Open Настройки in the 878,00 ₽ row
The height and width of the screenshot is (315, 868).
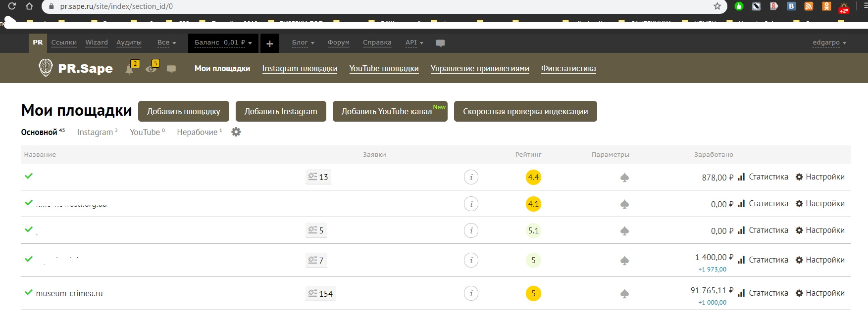[820, 177]
